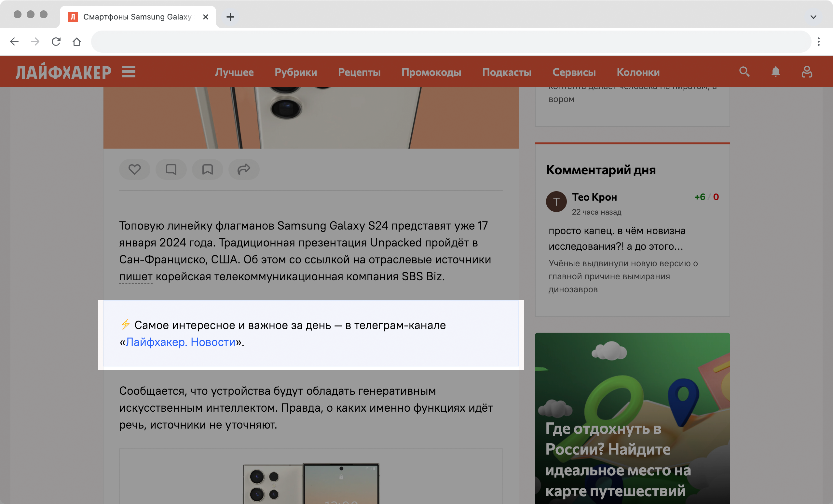The height and width of the screenshot is (504, 833).
Task: Open Рубрики menu
Action: click(x=296, y=72)
